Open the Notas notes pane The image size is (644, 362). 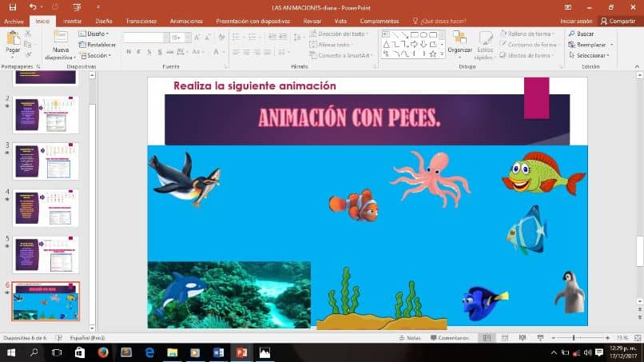410,338
